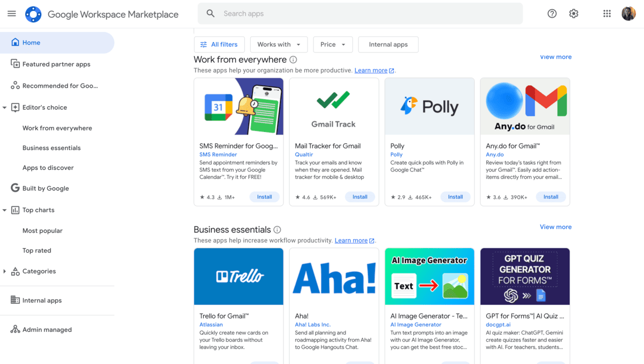Open Settings gear icon
Screen dimensions: 644x364
[x=574, y=14]
